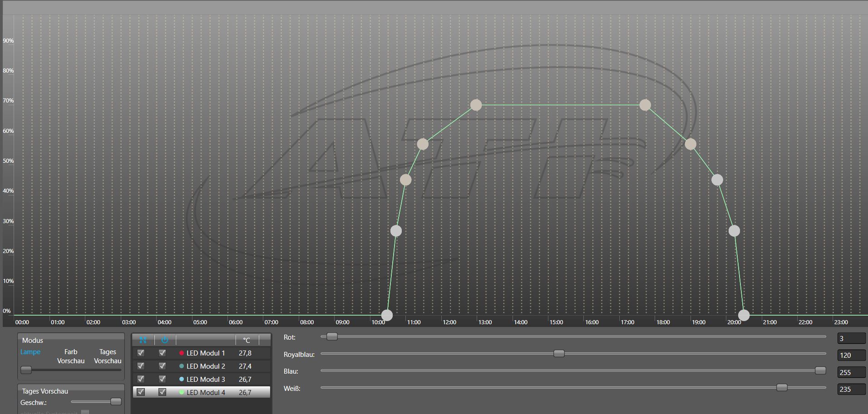
Task: Uncheck the first checkbox for LED Modul 4
Action: (x=141, y=392)
